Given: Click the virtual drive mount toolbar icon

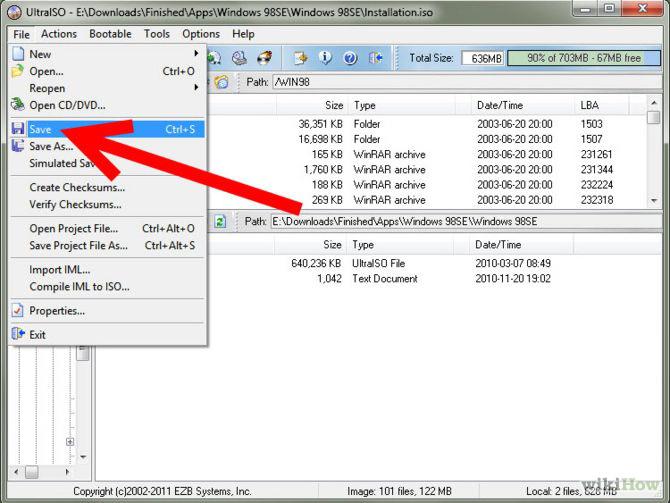Looking at the screenshot, I should coord(239,58).
